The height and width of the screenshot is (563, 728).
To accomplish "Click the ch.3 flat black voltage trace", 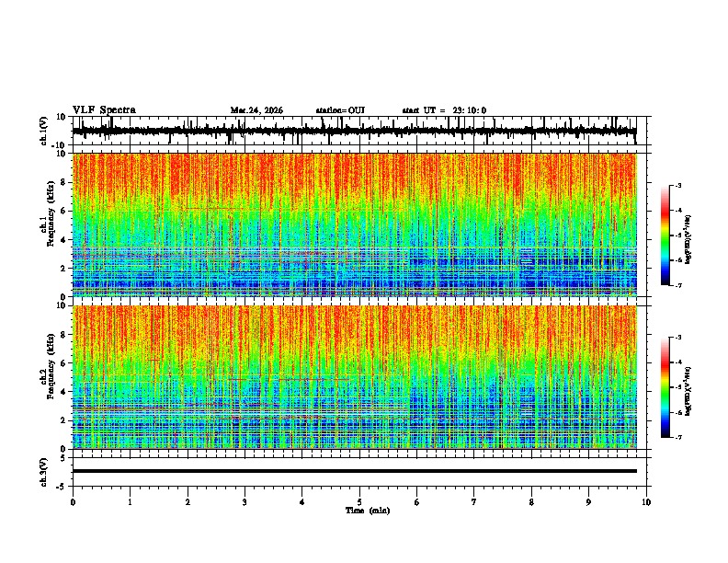I will (355, 471).
